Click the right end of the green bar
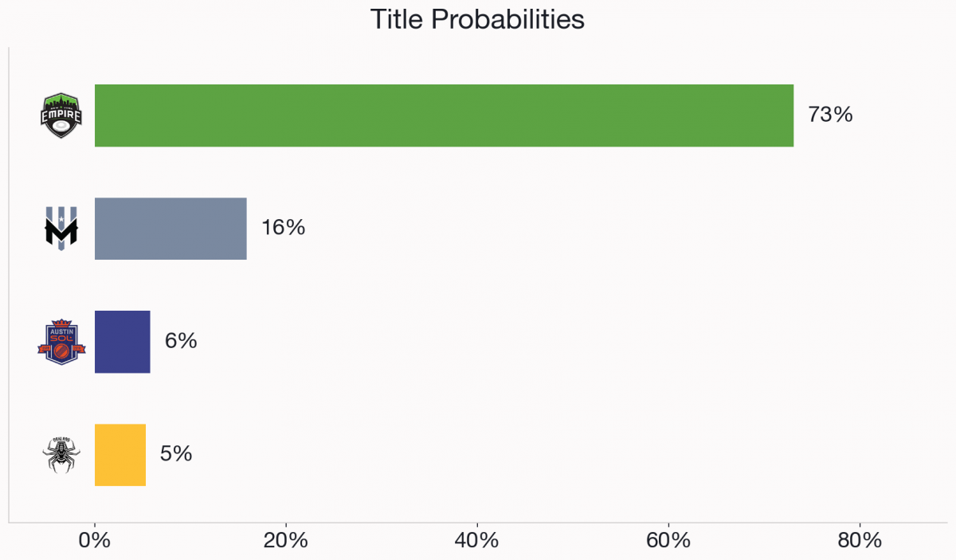The image size is (956, 560). [791, 116]
